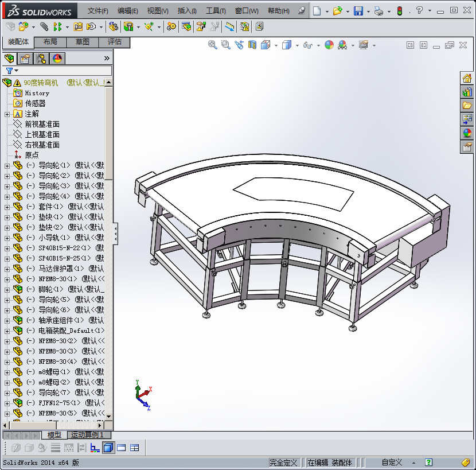This screenshot has width=476, height=470.
Task: Click the Move Component icon
Action: 91,27
